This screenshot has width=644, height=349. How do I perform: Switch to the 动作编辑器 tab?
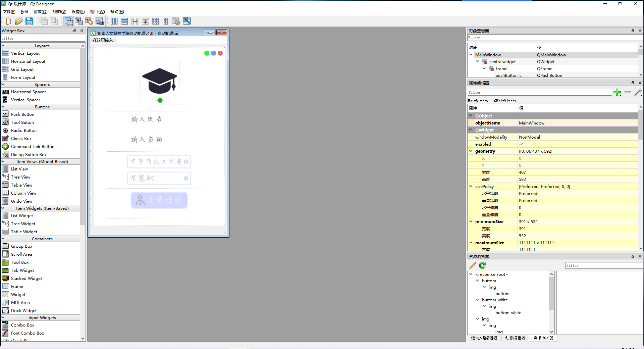click(515, 338)
